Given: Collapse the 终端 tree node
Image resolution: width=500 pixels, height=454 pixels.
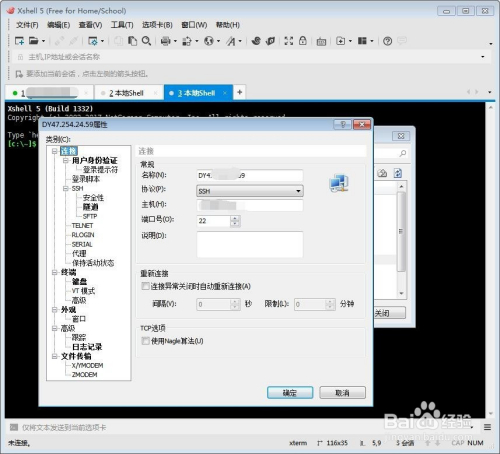Looking at the screenshot, I should click(x=54, y=272).
